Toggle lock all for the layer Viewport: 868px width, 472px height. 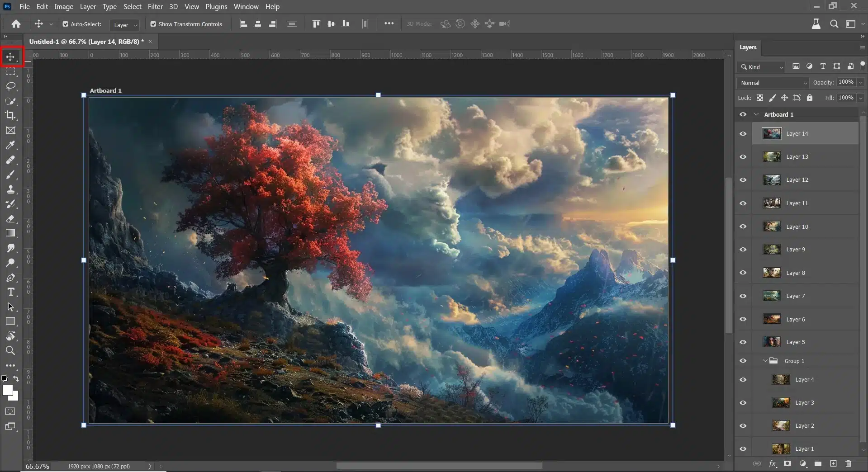[x=810, y=98]
